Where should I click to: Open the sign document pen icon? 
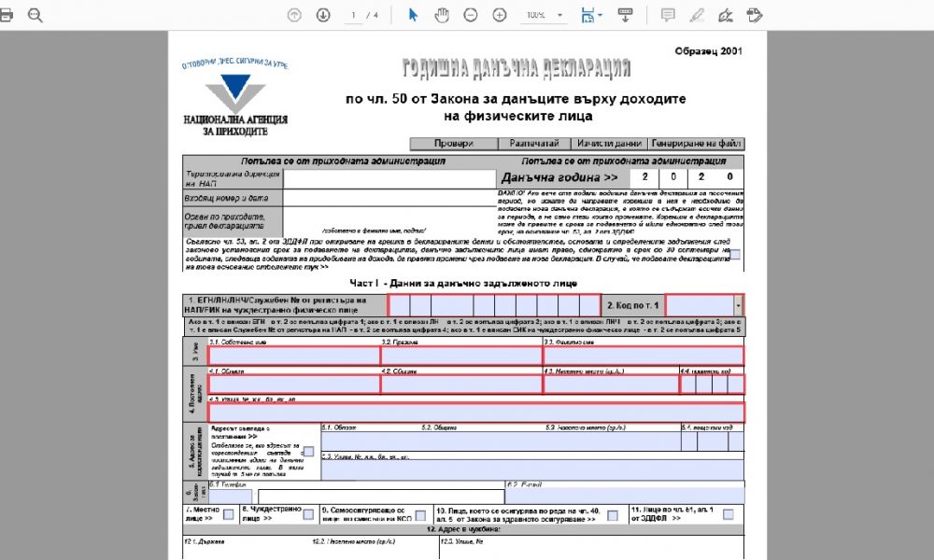[725, 15]
